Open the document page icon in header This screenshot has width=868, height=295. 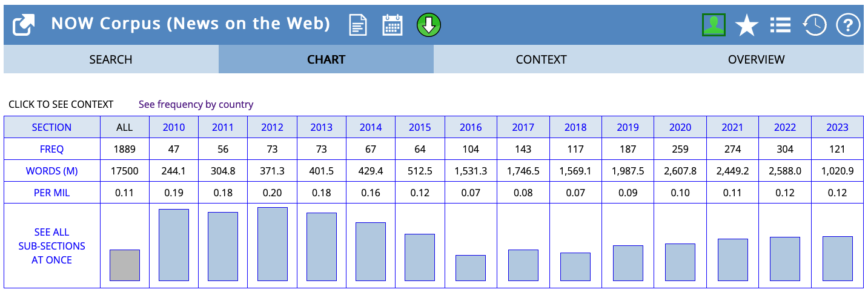358,25
